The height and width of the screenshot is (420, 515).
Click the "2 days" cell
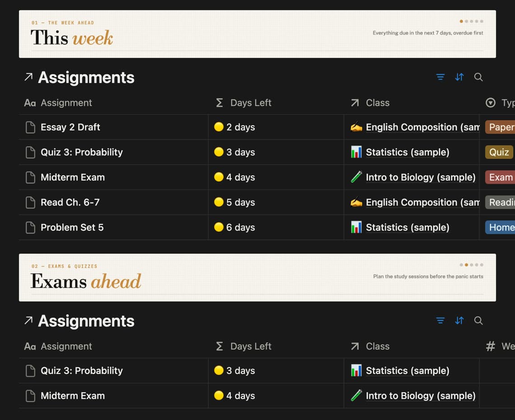click(x=276, y=127)
